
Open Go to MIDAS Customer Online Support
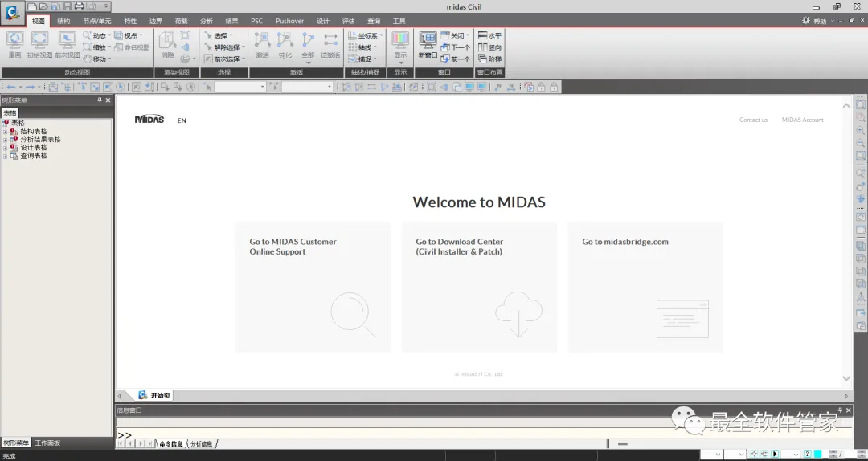pyautogui.click(x=313, y=287)
